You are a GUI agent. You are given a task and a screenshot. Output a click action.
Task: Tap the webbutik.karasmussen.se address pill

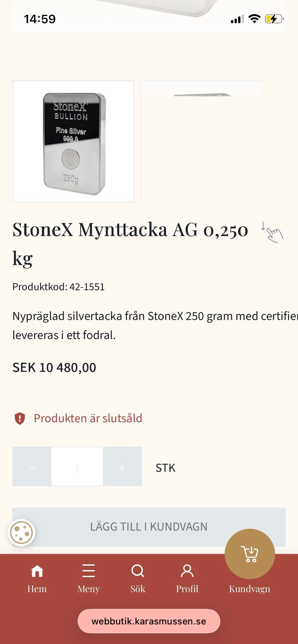coord(149,621)
